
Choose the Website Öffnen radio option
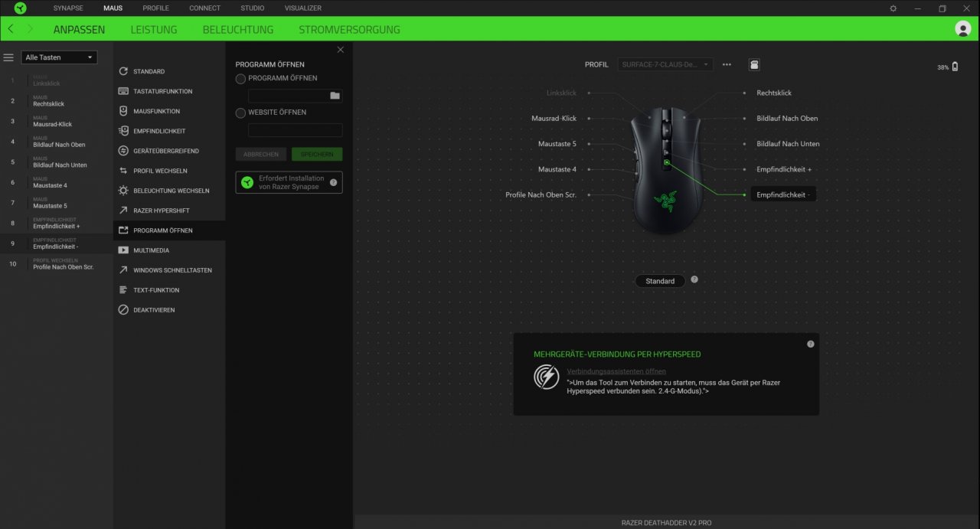pos(240,113)
